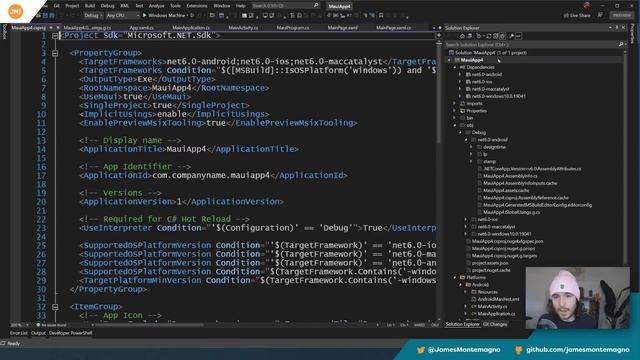Switch to MainPage.xaml.cs tab
Screen dimensions: 640x360
click(393, 28)
